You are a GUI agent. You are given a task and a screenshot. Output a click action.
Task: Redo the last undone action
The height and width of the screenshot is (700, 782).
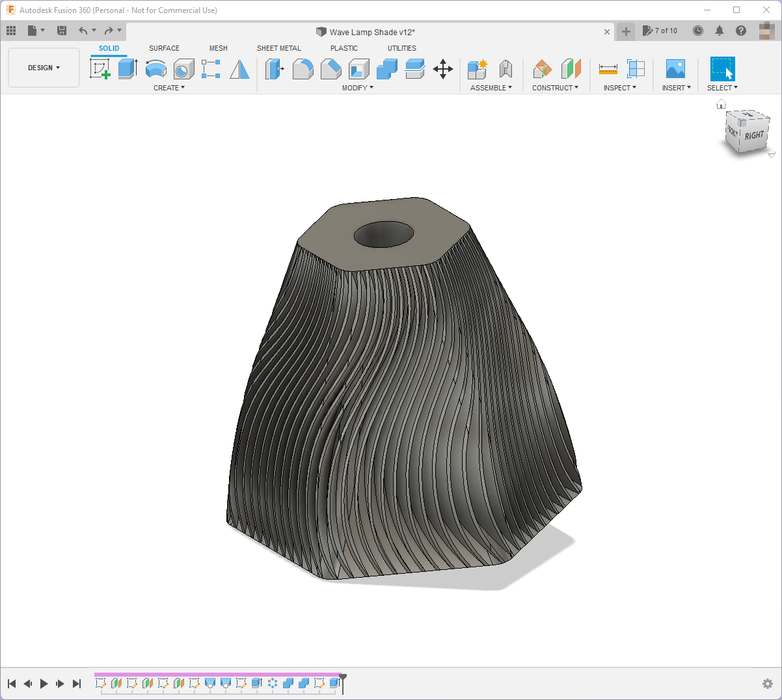[x=109, y=31]
